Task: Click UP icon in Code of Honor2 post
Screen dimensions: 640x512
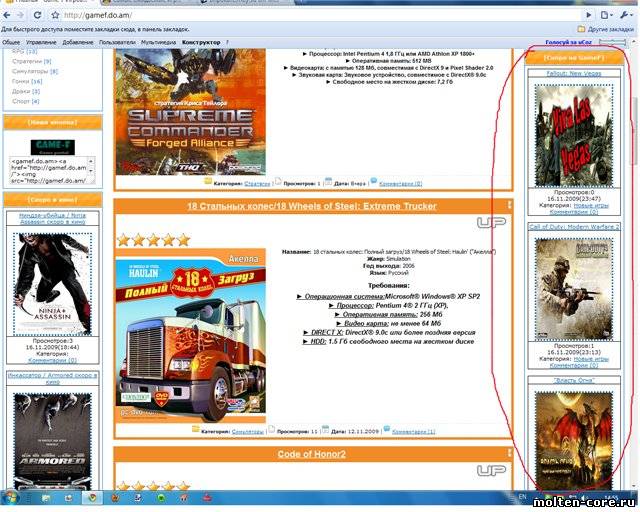Action: click(491, 470)
